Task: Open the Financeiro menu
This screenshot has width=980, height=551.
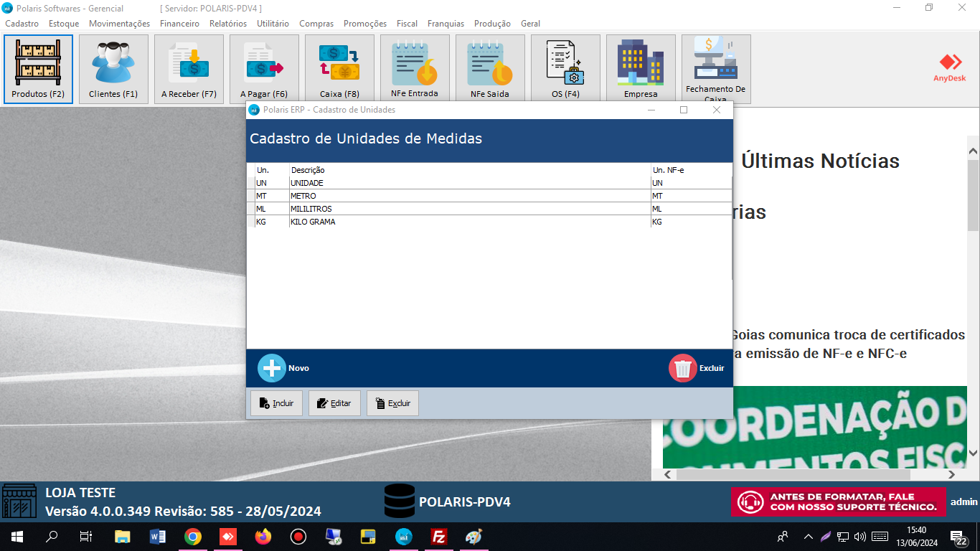Action: coord(179,24)
